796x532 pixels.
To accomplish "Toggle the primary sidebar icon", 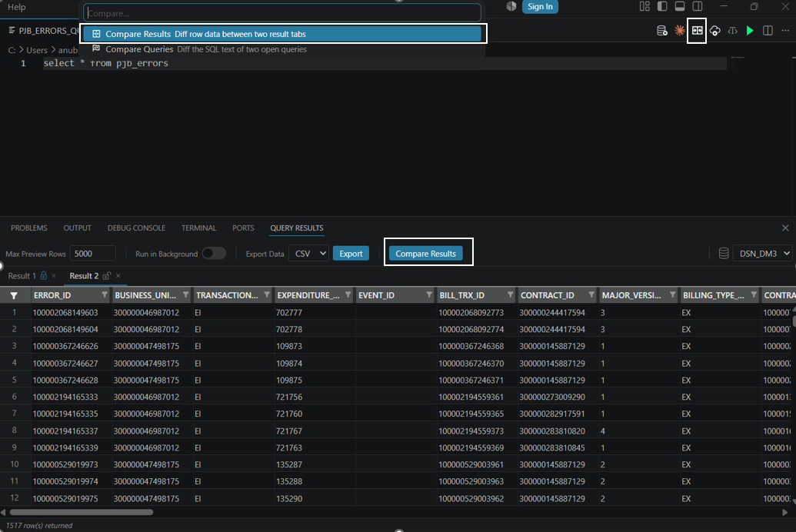I will pyautogui.click(x=662, y=6).
